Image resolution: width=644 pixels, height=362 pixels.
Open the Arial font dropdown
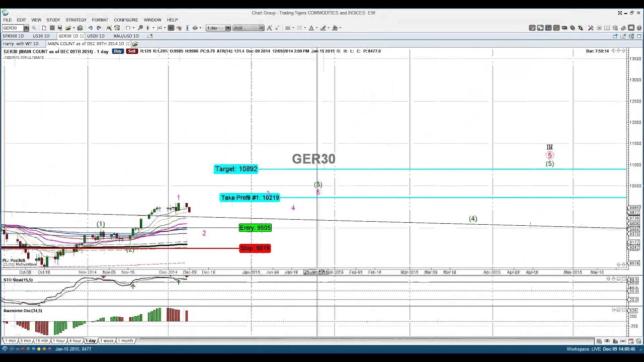261,28
